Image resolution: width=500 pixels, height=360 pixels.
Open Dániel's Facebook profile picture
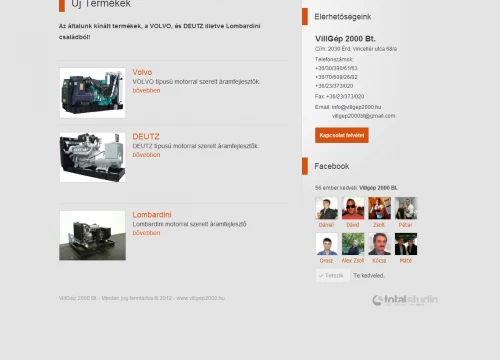[x=326, y=208]
